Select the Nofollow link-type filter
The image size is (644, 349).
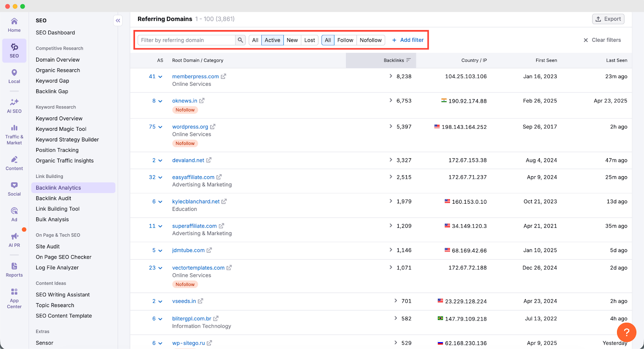click(x=371, y=40)
